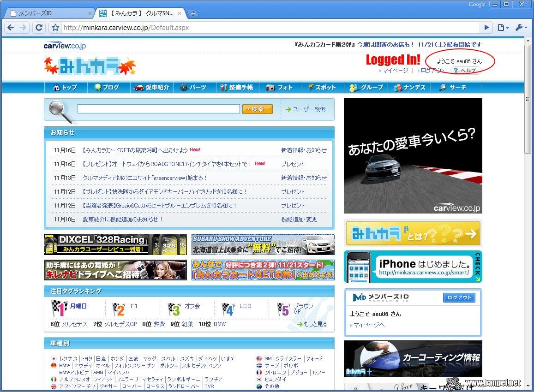
Task: Open the greencarview エコサイト notice
Action: click(145, 178)
